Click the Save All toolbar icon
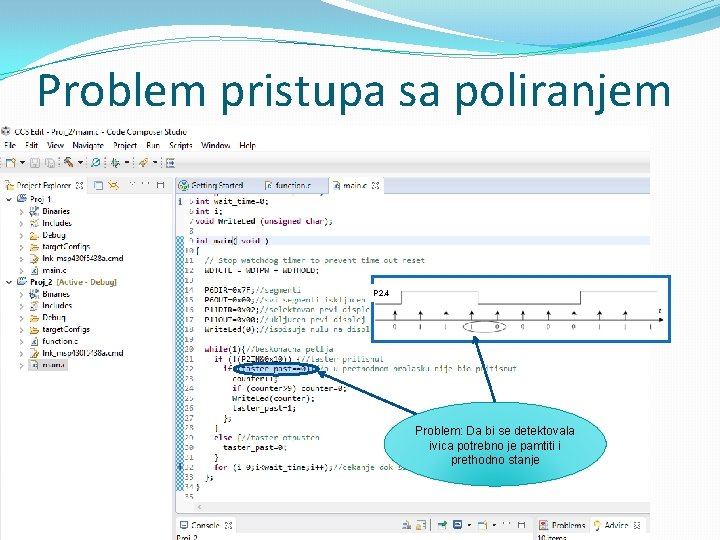 pos(50,163)
